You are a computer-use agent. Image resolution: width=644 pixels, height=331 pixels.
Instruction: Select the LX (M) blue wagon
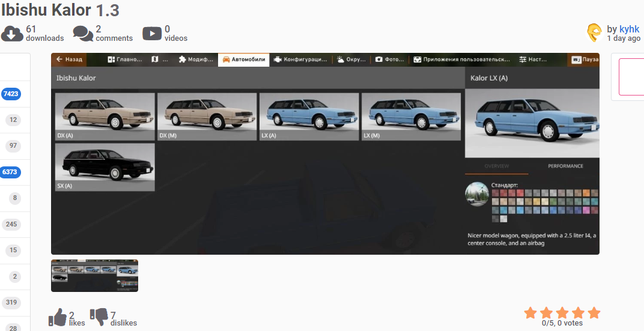pos(411,117)
